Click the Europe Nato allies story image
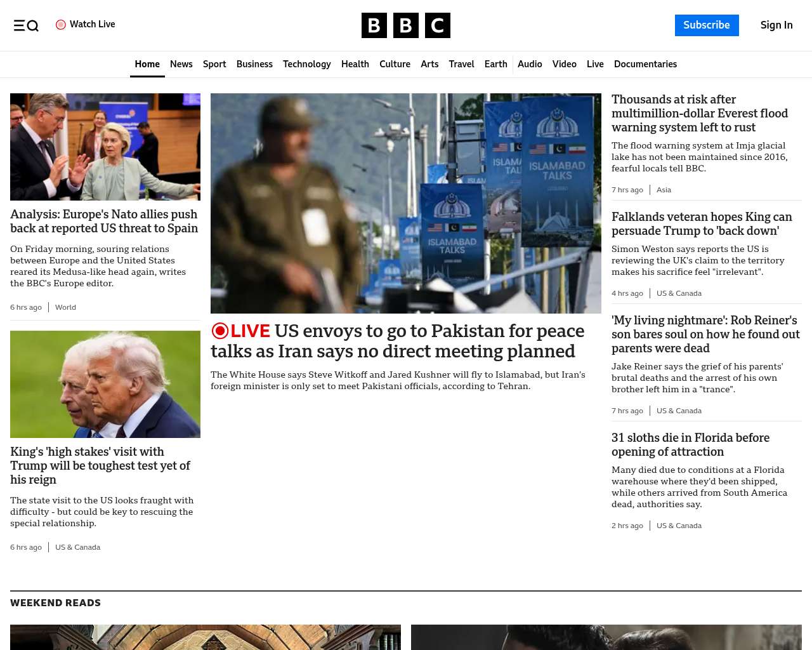The image size is (812, 650). 105,147
